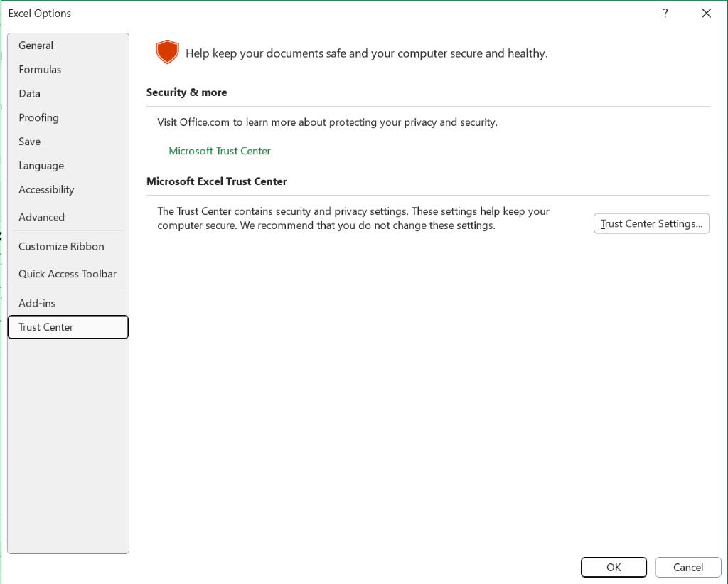Click the 'The Trust Center contains security' description
The image size is (728, 584).
tap(353, 218)
